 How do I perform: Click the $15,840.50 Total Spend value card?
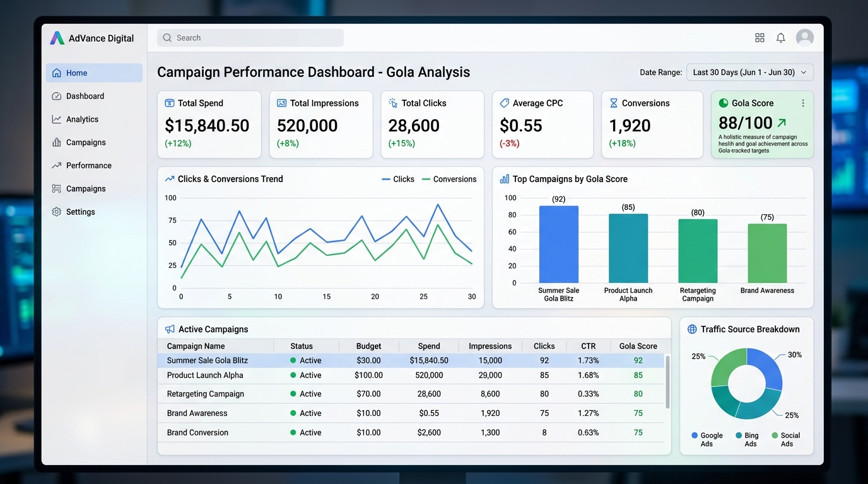tap(207, 126)
